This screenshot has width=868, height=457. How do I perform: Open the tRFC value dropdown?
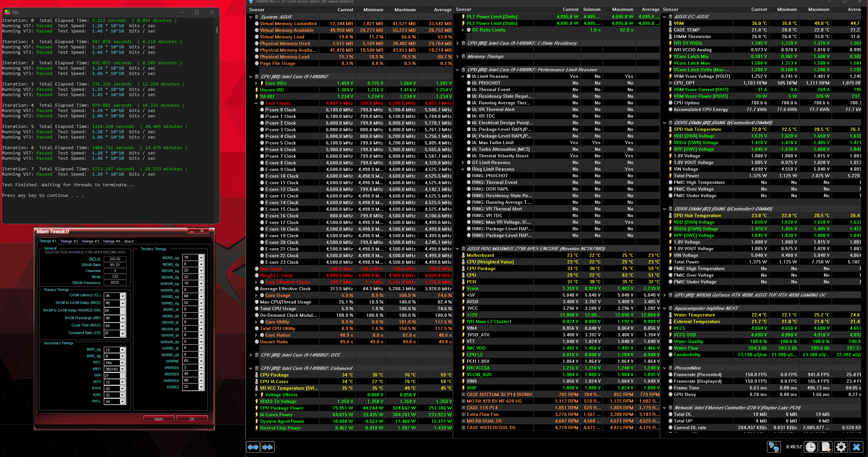[123, 363]
